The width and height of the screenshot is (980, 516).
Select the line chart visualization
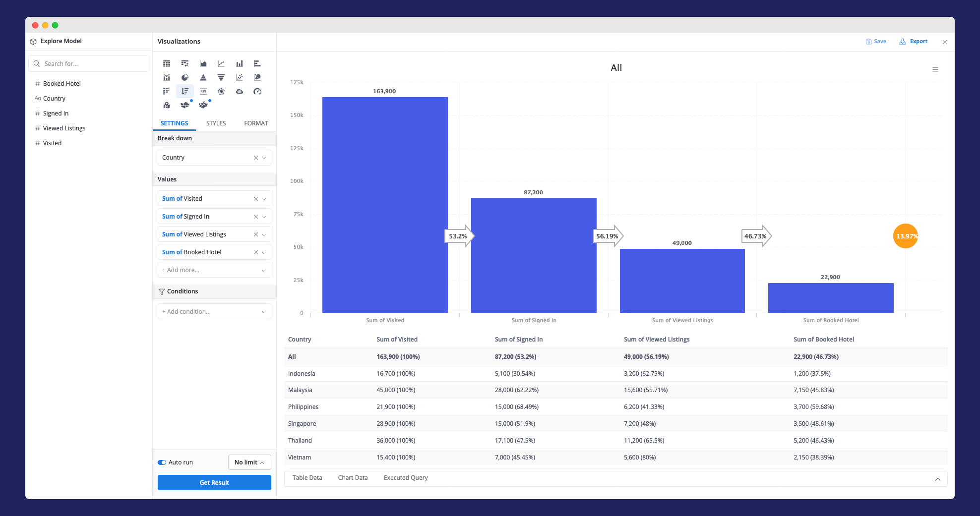pos(221,63)
